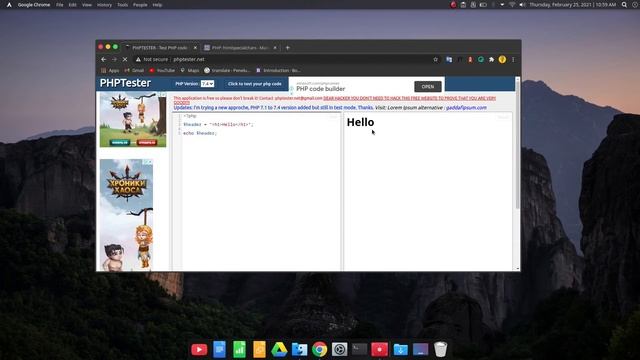Stop page loading with the X button

tap(125, 60)
